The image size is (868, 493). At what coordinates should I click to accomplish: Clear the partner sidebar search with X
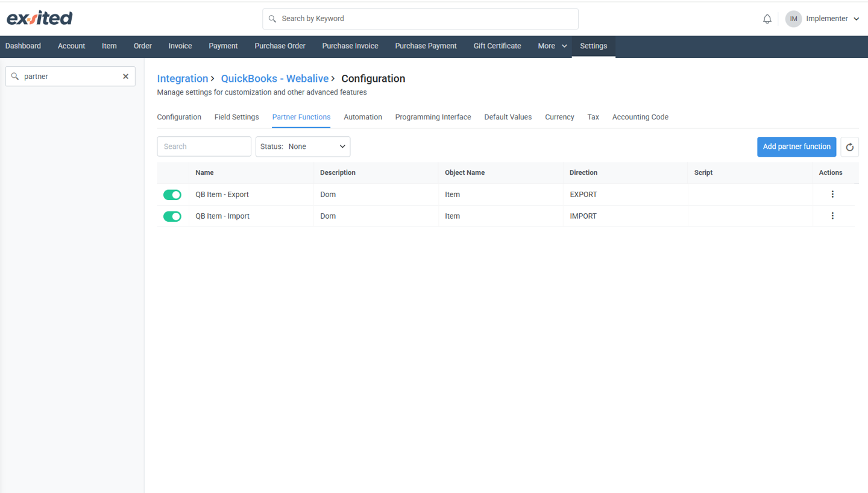tap(125, 77)
